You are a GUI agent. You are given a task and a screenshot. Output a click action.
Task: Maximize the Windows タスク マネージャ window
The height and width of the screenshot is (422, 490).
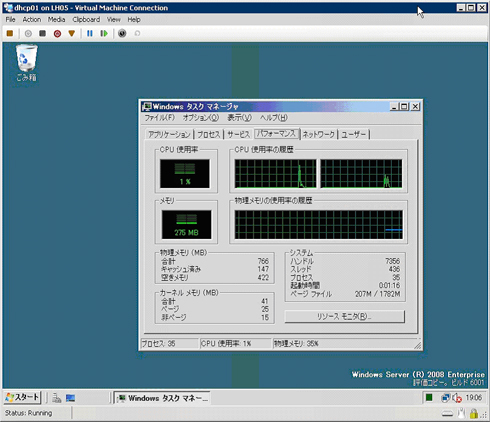404,107
